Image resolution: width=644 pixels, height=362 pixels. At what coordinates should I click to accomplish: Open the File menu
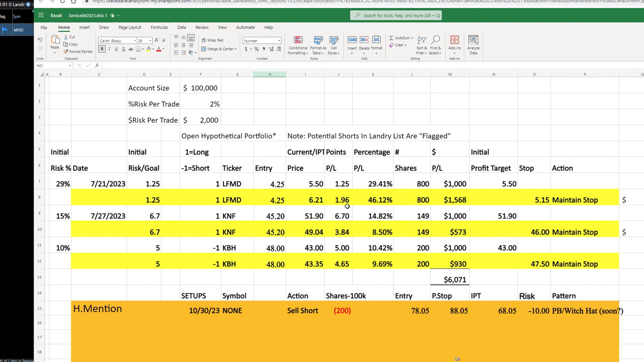(44, 27)
